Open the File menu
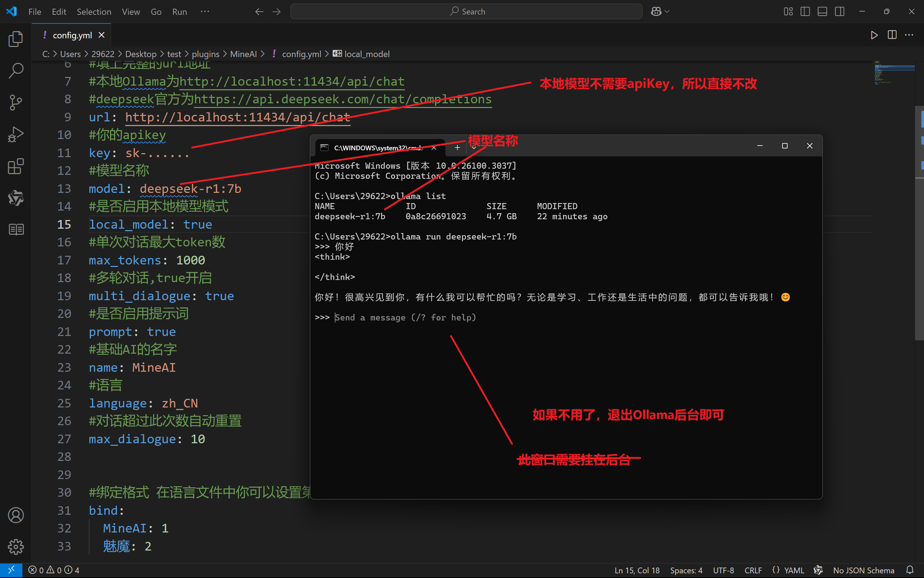 click(x=35, y=12)
